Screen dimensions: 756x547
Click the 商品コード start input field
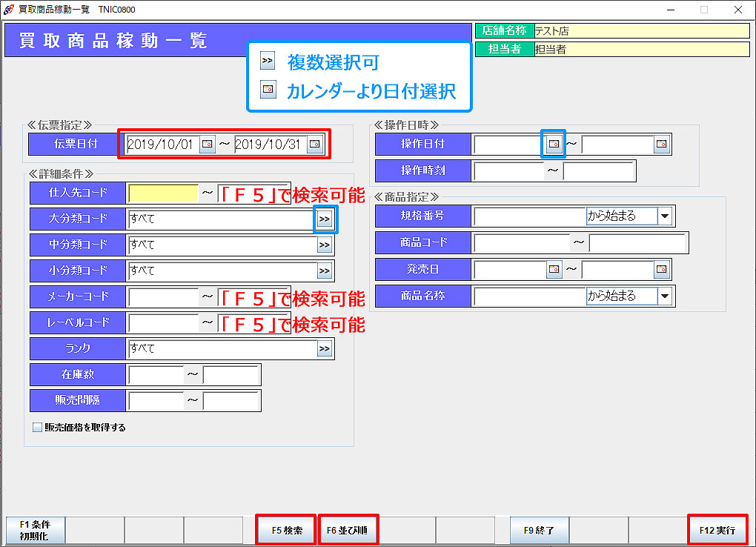click(522, 243)
